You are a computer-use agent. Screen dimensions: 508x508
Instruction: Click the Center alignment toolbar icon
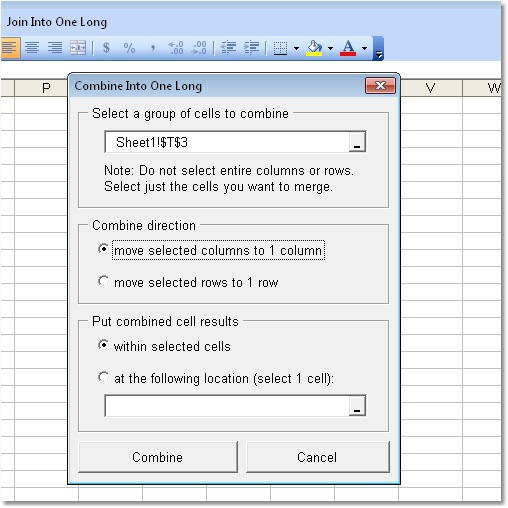point(32,48)
